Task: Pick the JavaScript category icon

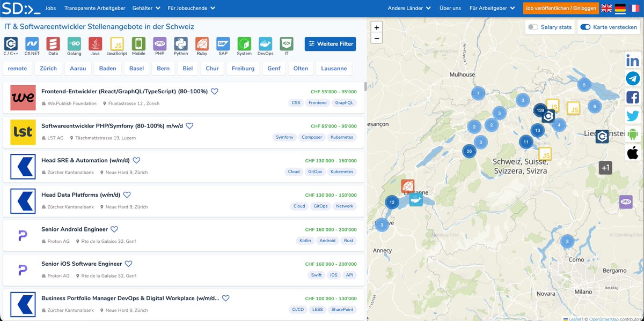Action: click(x=117, y=46)
